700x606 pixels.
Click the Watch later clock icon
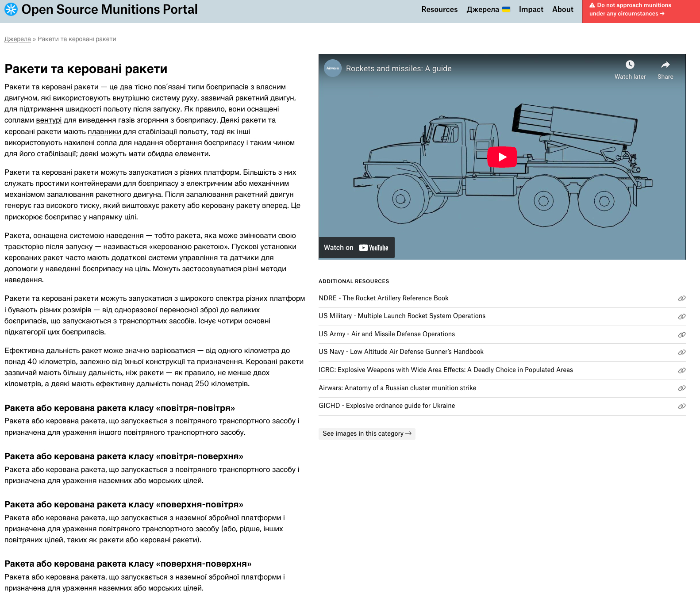(630, 65)
